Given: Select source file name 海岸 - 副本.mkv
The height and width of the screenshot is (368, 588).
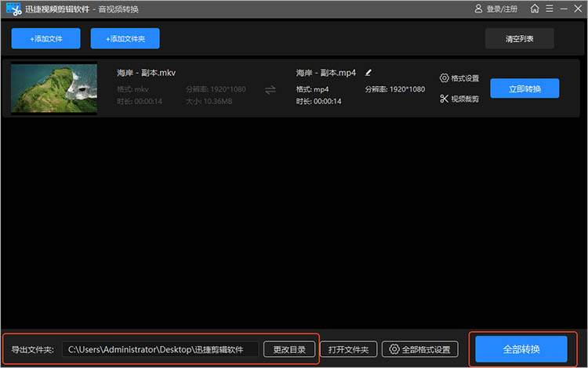Looking at the screenshot, I should (146, 73).
